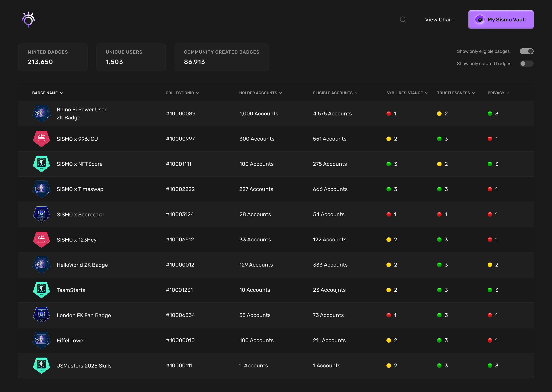This screenshot has width=552, height=392.
Task: Select the SISMO x NFTScore badge emblem
Action: click(41, 164)
